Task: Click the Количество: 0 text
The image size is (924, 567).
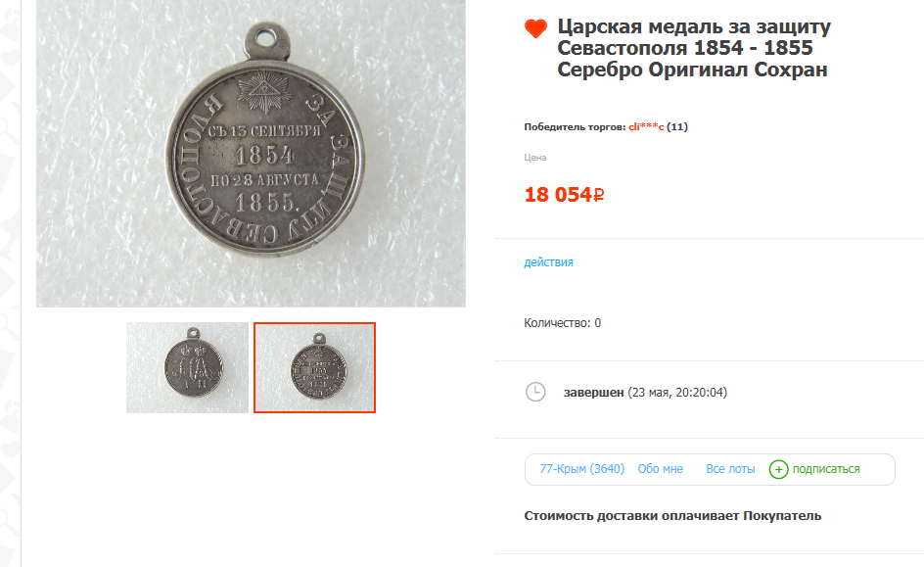Action: coord(562,323)
